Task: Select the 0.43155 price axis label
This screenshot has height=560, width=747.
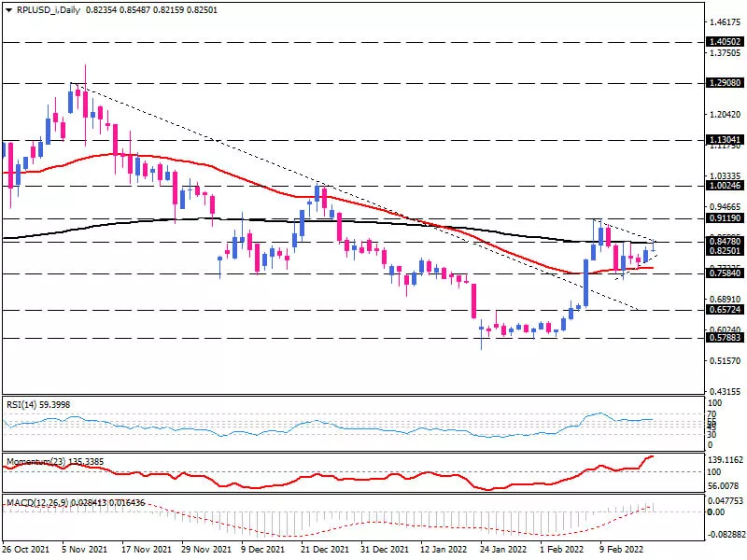Action: point(726,391)
